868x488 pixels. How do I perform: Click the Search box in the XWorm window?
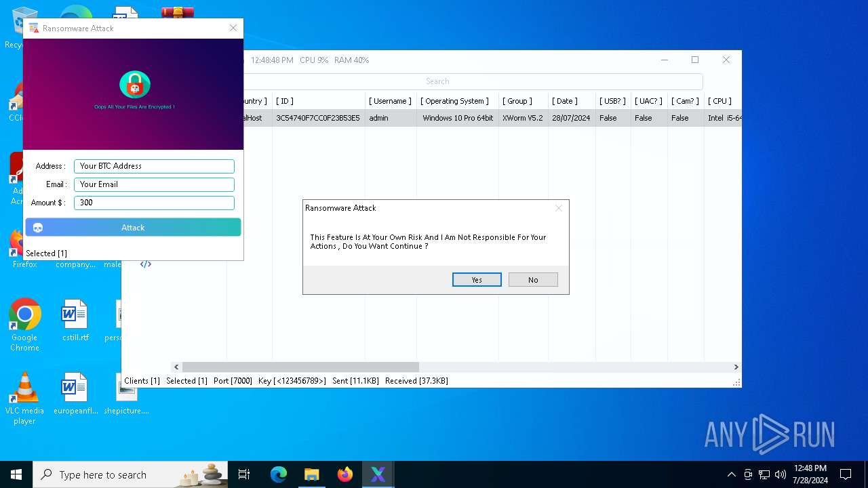pos(437,81)
